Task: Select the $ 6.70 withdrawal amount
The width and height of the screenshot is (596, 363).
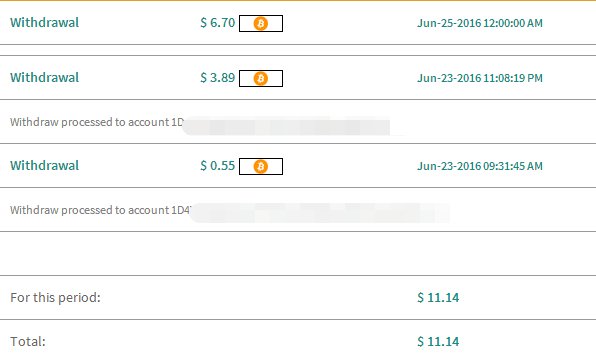Action: pyautogui.click(x=218, y=23)
